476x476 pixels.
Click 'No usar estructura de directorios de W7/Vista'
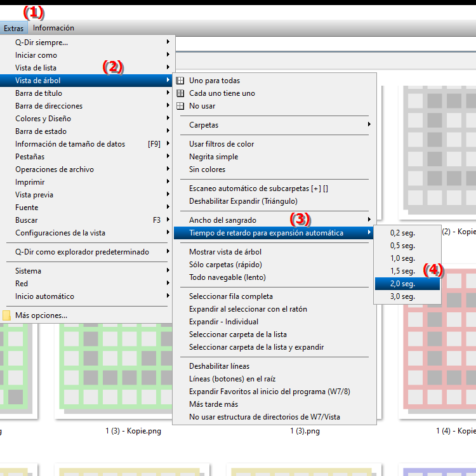coord(273,417)
